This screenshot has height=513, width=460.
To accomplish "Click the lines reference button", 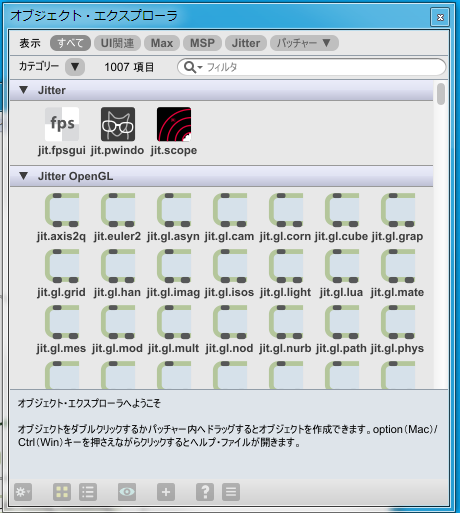I will [x=231, y=492].
